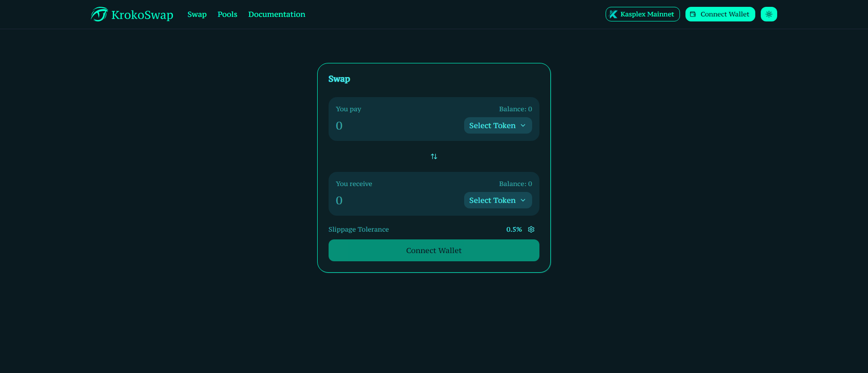
Task: Flip pay and receive tokens arrows
Action: [x=434, y=156]
